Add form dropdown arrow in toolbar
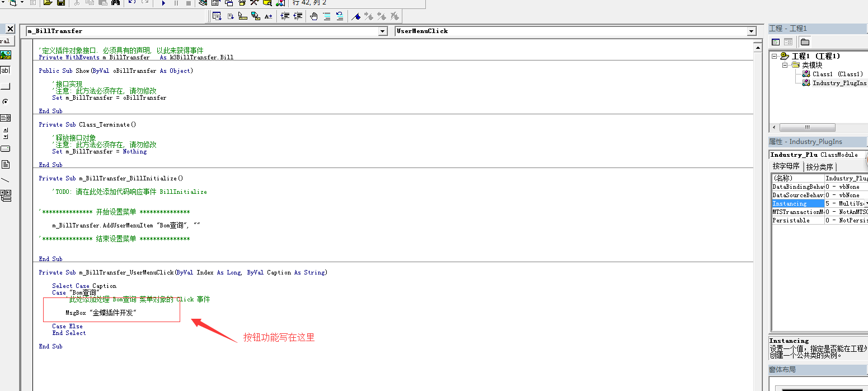 point(22,2)
